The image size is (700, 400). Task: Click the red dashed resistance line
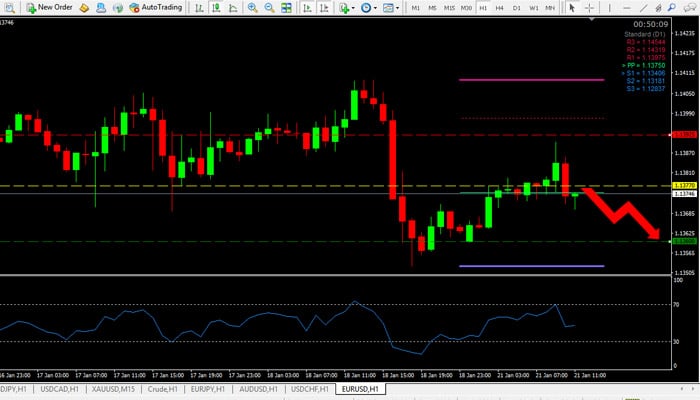click(x=300, y=134)
